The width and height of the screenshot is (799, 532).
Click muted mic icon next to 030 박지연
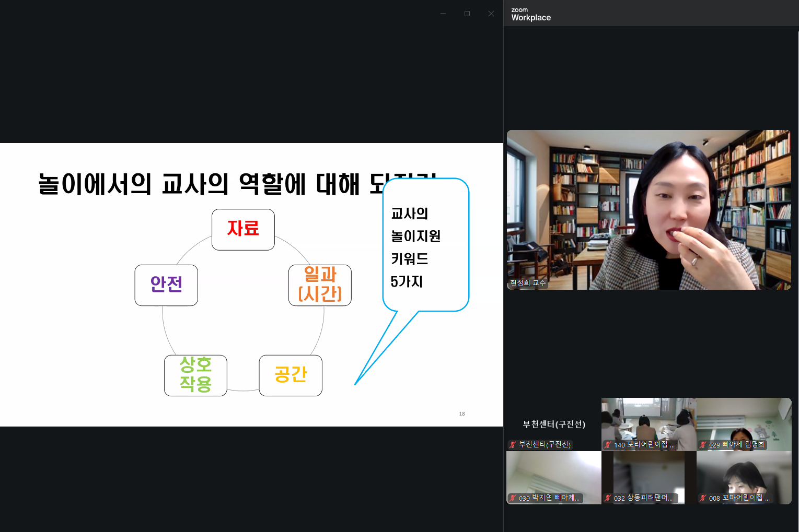click(513, 498)
